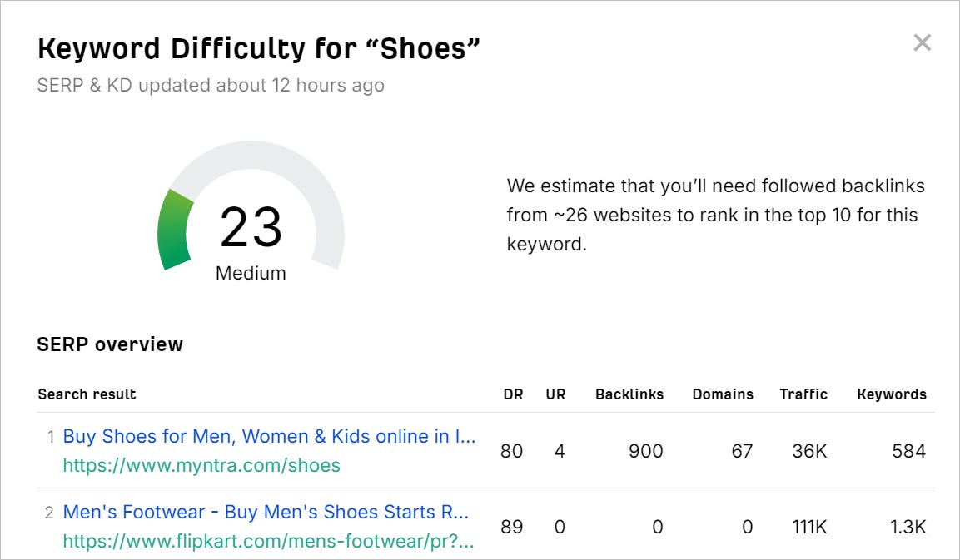Viewport: 960px width, 560px height.
Task: Click the UR column header
Action: click(555, 394)
